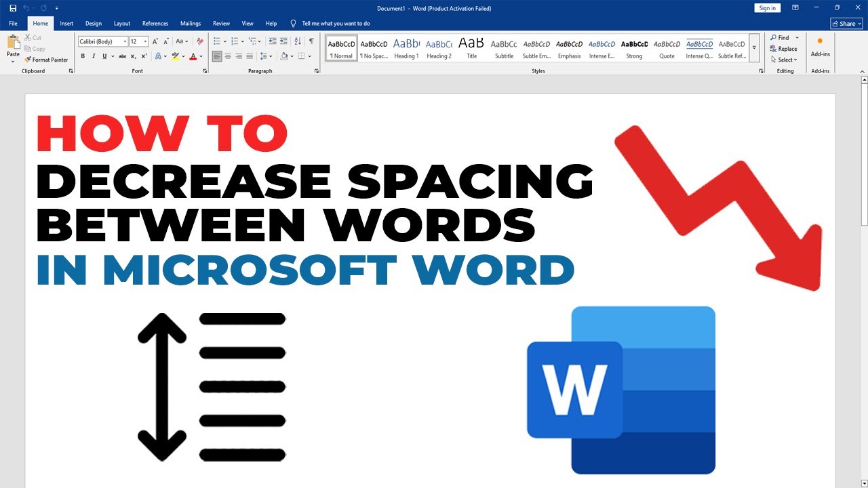The width and height of the screenshot is (868, 488).
Task: Open the Calibri (Body) font name dropdown
Action: coord(124,41)
